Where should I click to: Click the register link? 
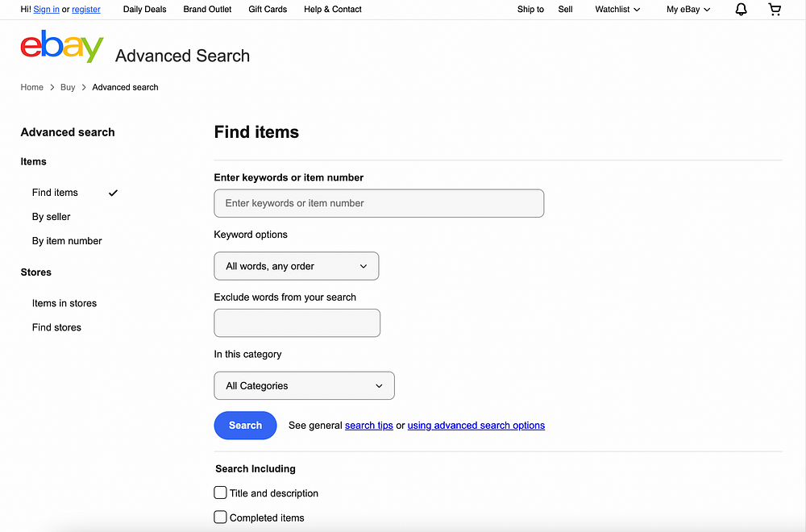click(86, 9)
